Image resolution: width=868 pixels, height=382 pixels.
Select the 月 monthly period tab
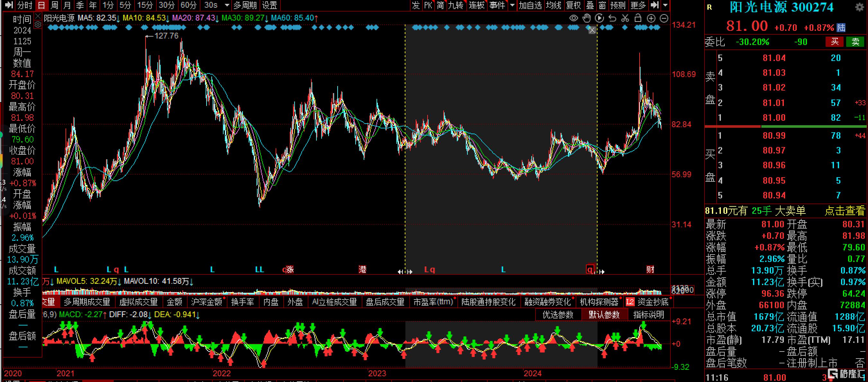click(67, 5)
